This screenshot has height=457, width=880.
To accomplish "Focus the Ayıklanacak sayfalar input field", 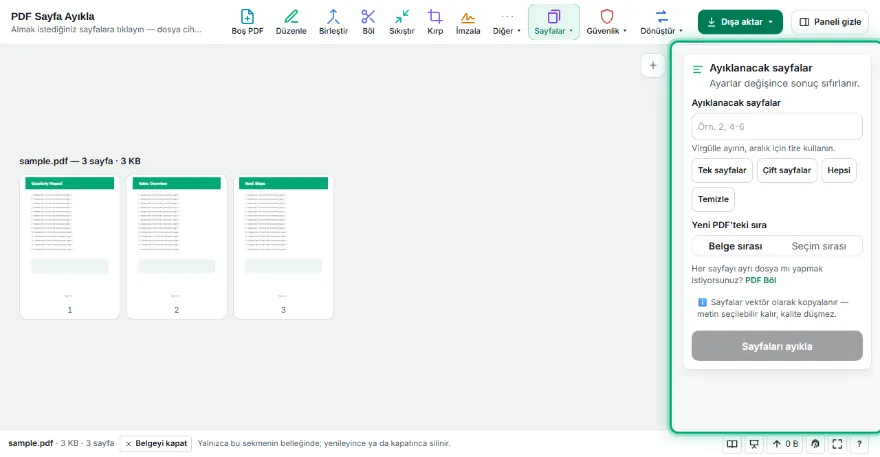I will 777,126.
